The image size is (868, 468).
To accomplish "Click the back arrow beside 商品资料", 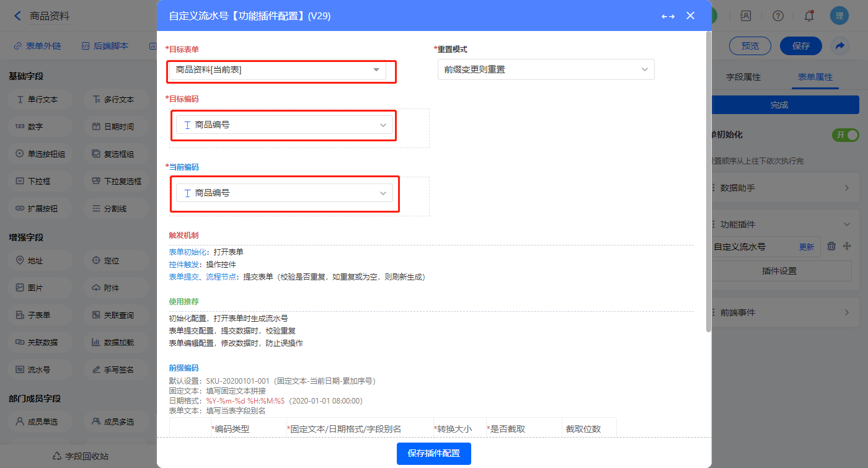I will (x=17, y=16).
